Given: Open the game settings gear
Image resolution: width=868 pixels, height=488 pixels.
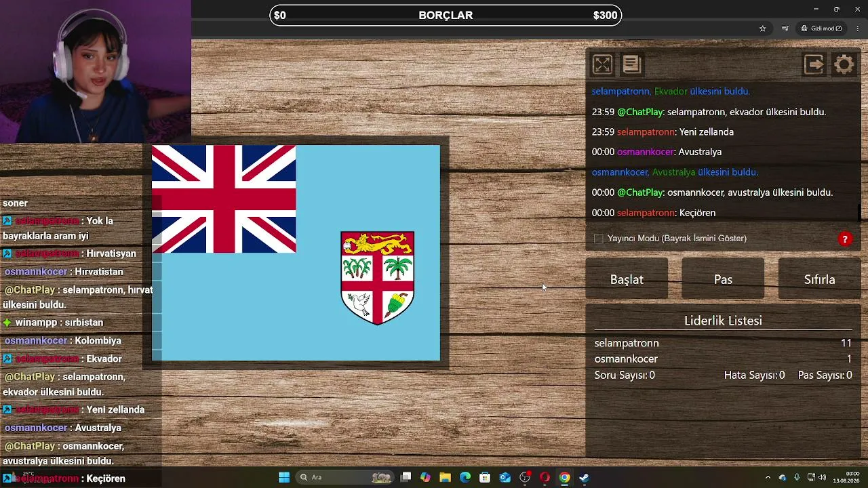Looking at the screenshot, I should [x=844, y=64].
